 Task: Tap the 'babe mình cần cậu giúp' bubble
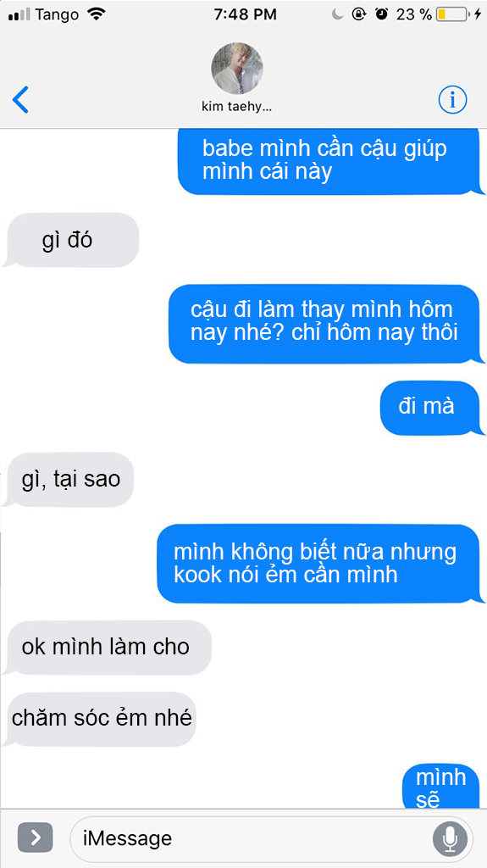331,161
